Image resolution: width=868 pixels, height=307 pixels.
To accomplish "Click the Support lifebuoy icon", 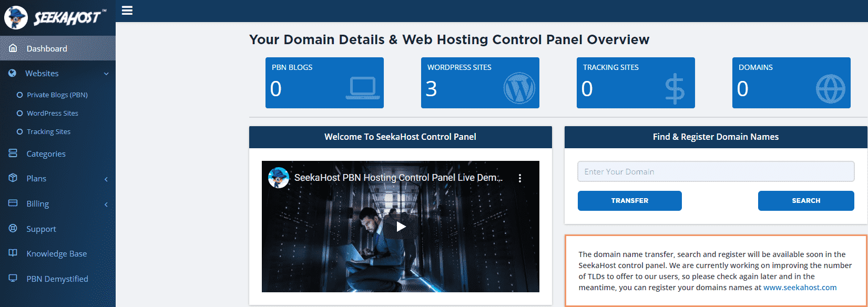I will click(x=13, y=229).
